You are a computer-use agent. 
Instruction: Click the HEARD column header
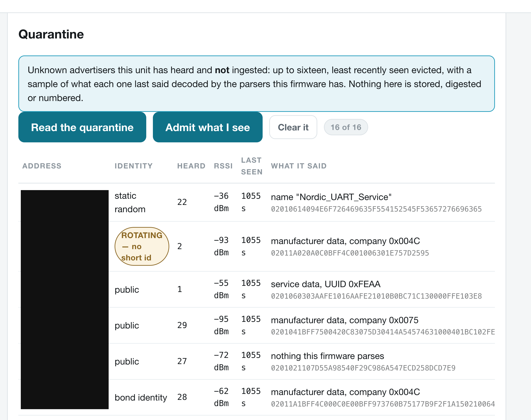click(191, 166)
